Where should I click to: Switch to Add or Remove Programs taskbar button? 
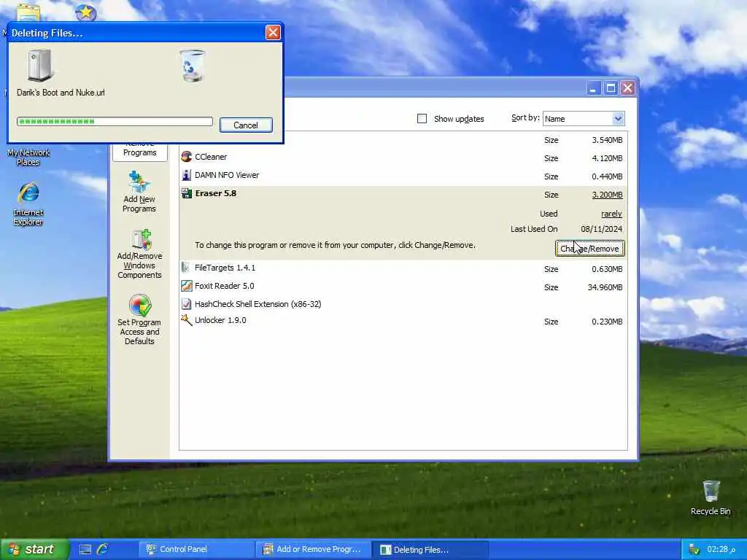tap(314, 549)
